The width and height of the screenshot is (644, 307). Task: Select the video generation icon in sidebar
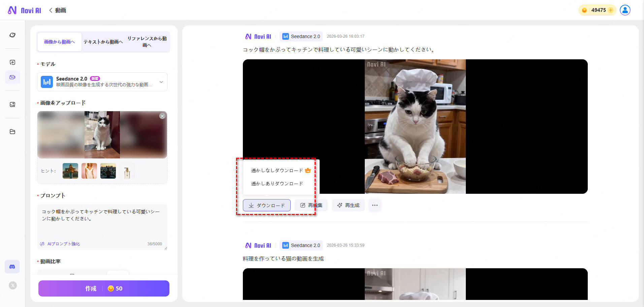(12, 77)
